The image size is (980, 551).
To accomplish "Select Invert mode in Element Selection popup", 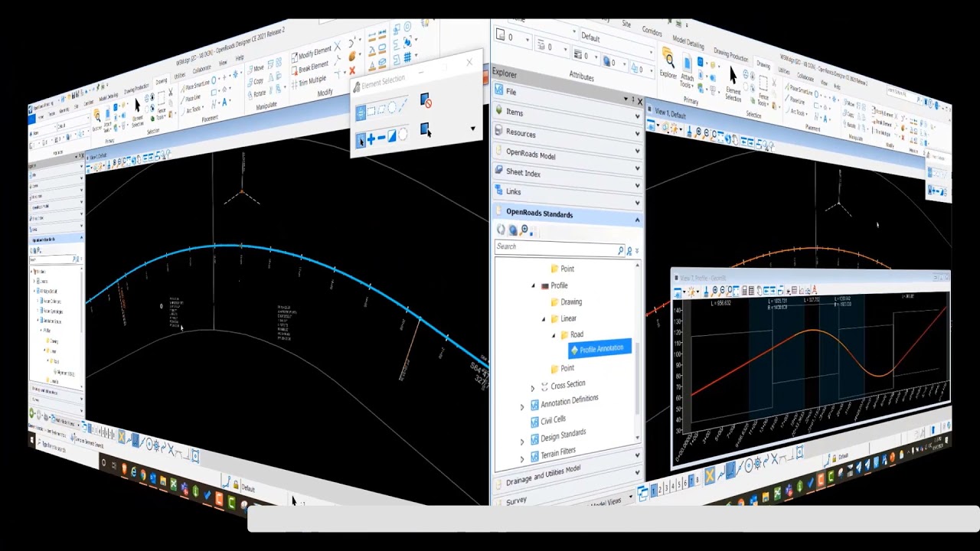I will tap(391, 135).
